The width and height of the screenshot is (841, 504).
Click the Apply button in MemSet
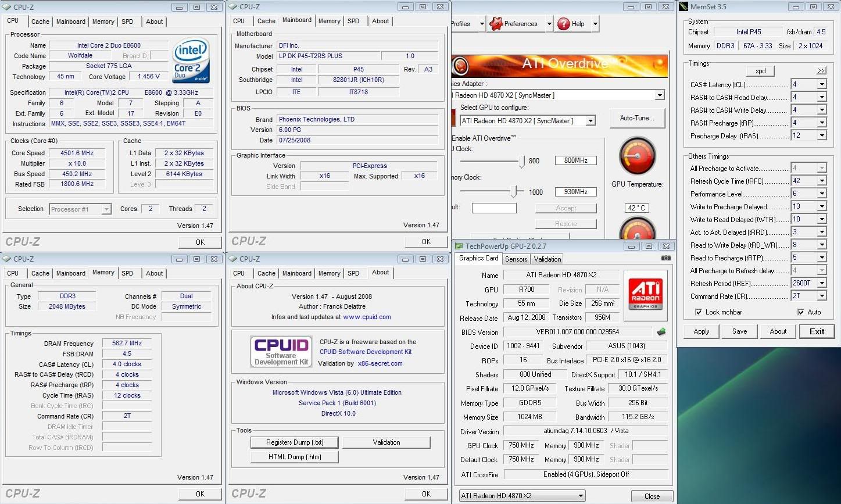point(702,331)
